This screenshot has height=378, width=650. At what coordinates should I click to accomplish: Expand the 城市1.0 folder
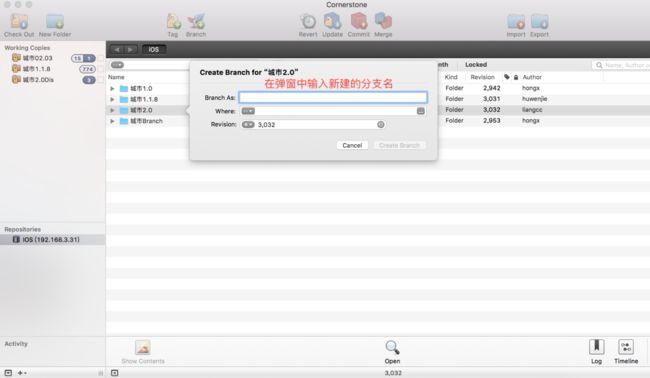[x=112, y=88]
